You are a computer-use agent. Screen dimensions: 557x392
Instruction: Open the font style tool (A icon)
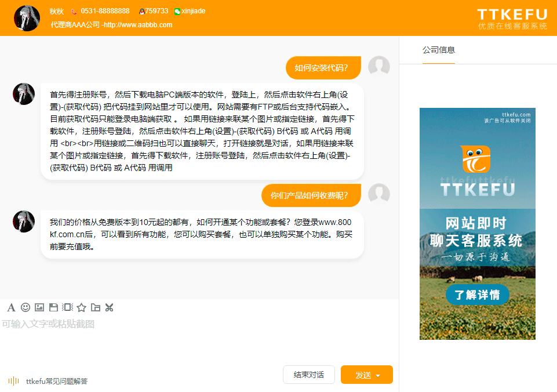click(x=11, y=307)
